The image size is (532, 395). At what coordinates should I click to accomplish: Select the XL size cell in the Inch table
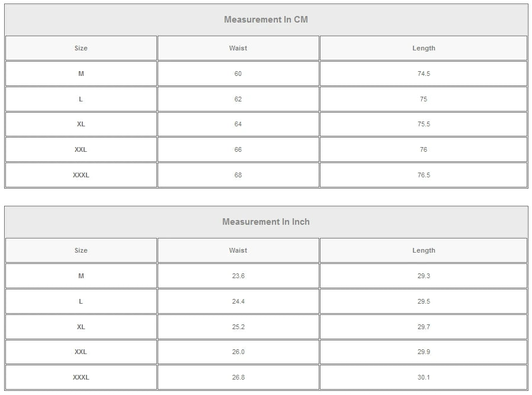[x=81, y=327]
